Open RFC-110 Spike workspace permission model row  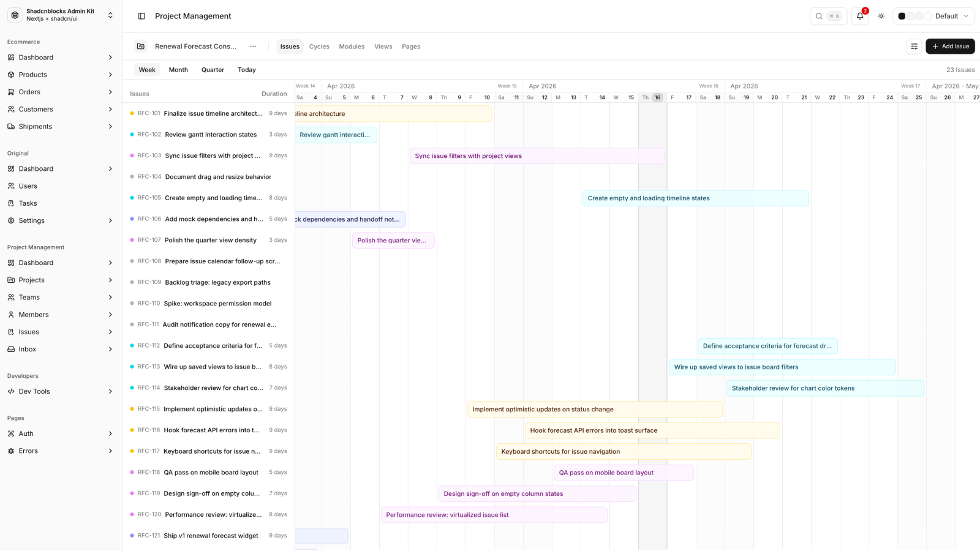[x=208, y=304]
